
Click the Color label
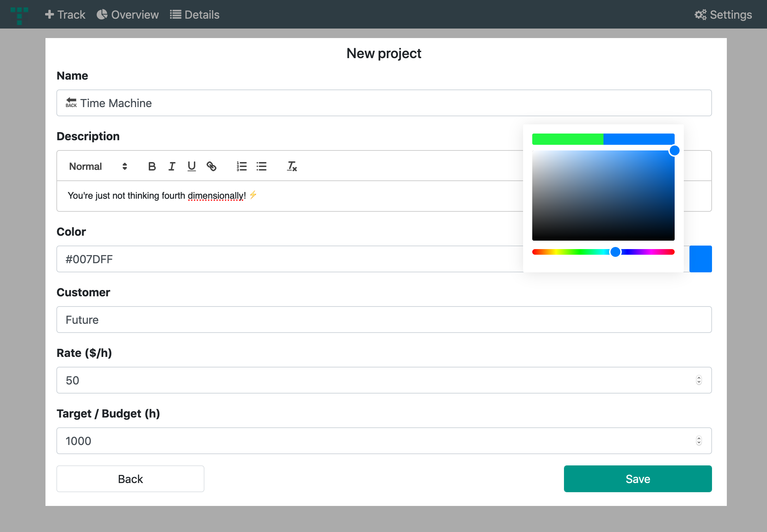(x=71, y=232)
